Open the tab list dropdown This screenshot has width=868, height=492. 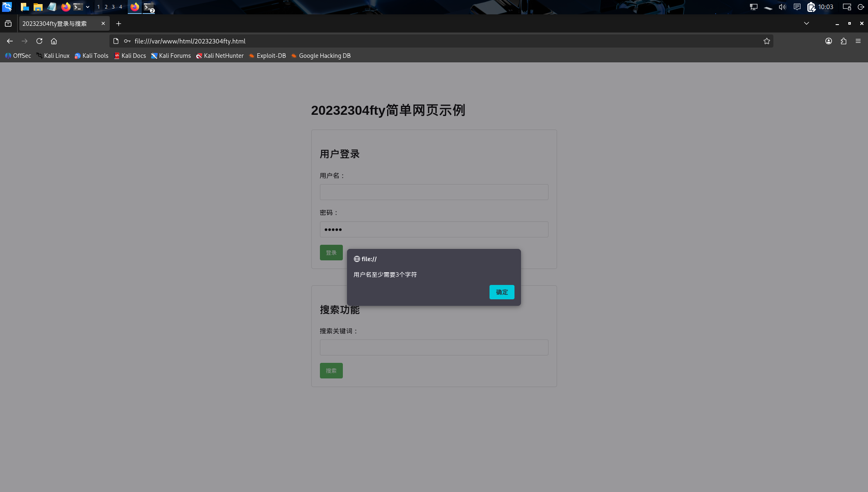(x=806, y=23)
